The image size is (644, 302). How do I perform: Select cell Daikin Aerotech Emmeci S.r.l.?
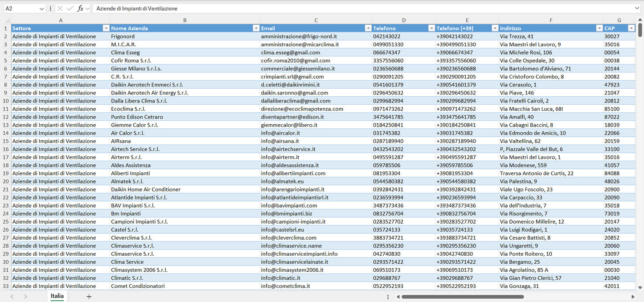185,85
